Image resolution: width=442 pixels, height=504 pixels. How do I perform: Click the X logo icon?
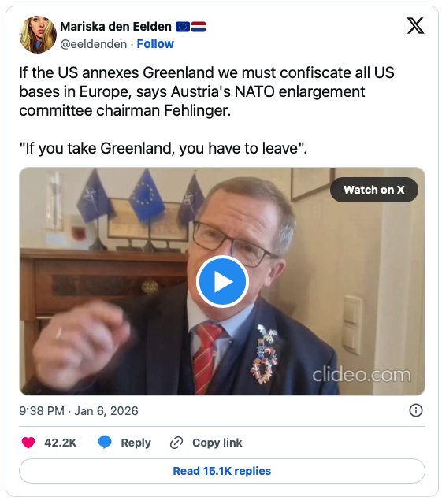(415, 26)
